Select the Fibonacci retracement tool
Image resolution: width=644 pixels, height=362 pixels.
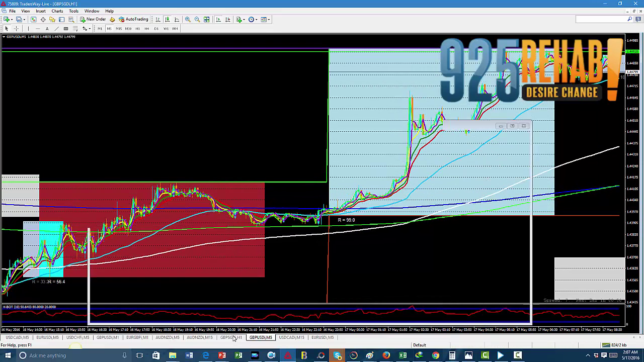(75, 29)
